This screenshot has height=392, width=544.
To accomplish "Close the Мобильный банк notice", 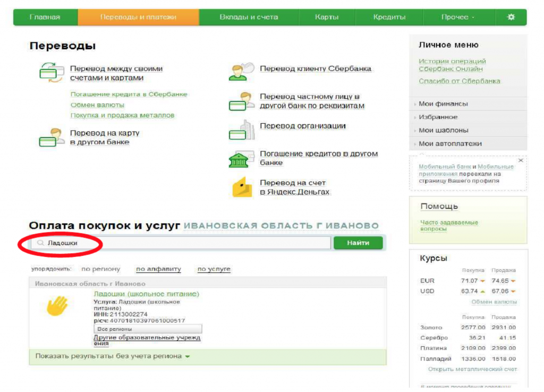I will tap(521, 160).
